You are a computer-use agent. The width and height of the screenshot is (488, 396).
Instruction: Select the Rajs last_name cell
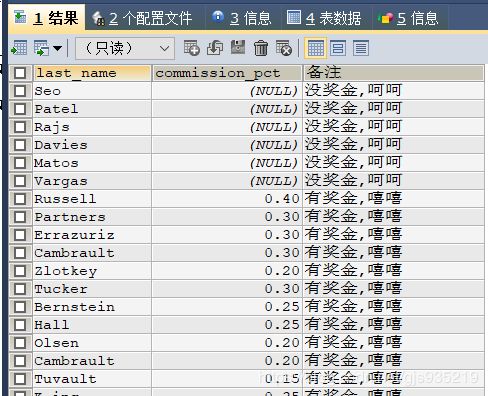click(92, 127)
